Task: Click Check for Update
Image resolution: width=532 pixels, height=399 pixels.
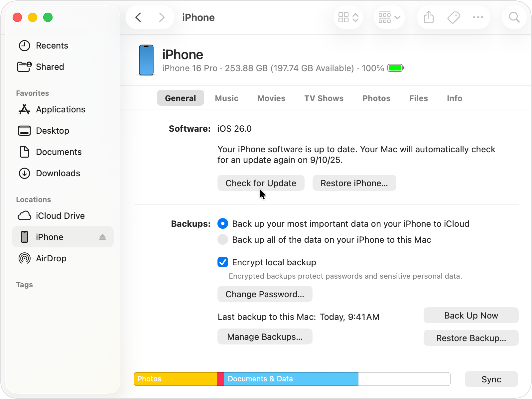Action: click(x=261, y=183)
